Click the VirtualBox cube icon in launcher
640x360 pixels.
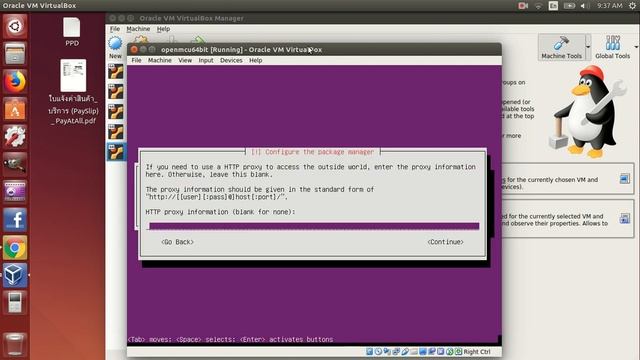(15, 275)
